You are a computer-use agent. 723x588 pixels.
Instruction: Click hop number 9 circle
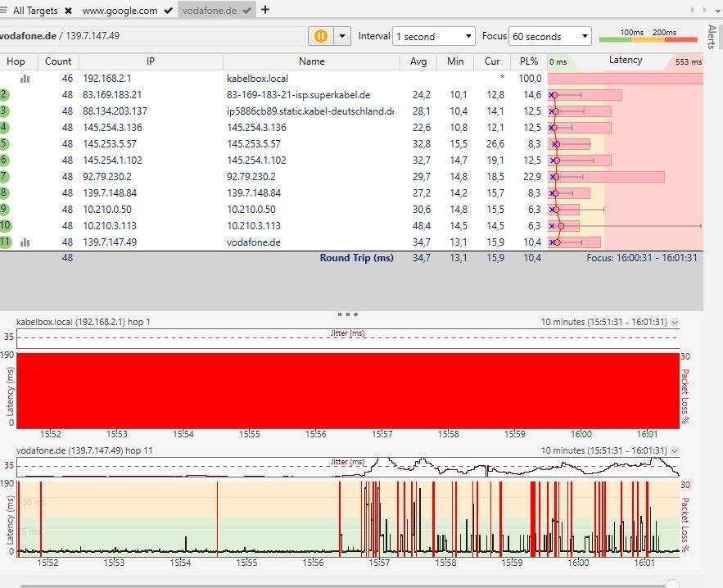(4, 210)
